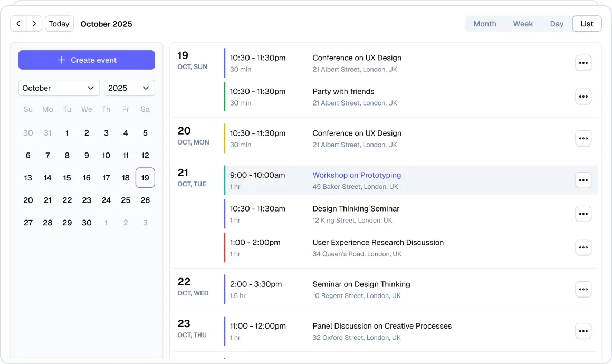The height and width of the screenshot is (364, 612).
Task: Expand the 2025 year dropdown
Action: coord(129,88)
